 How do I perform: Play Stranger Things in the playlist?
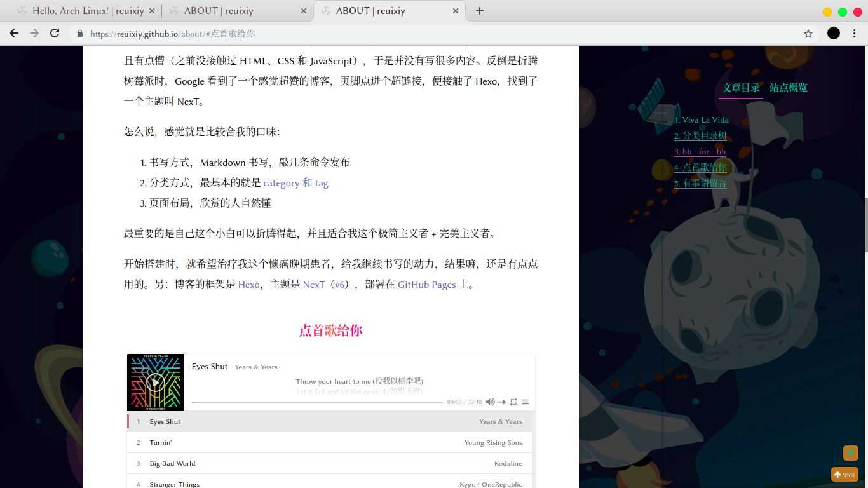[x=330, y=482]
